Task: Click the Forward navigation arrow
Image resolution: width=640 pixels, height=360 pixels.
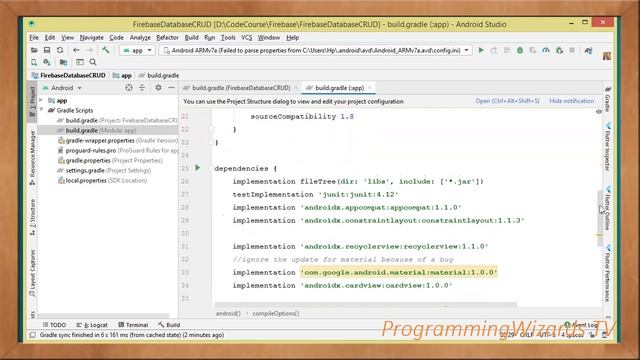Action: [89, 50]
